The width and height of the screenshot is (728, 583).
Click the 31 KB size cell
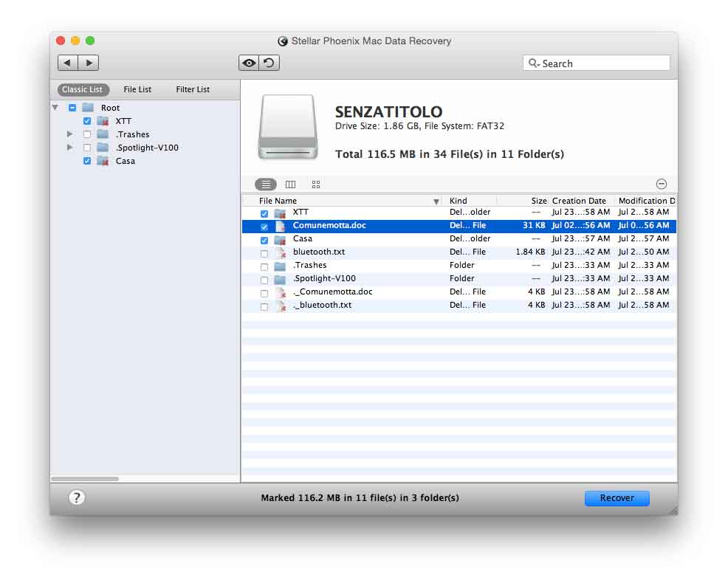[x=534, y=225]
